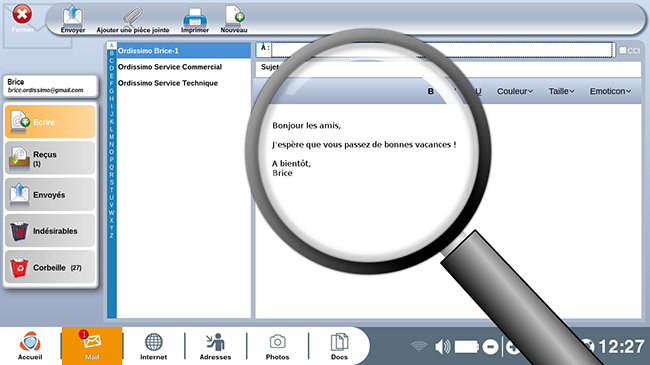Open the Reçus inbox
Viewport: 650px width, 365px height.
point(50,158)
